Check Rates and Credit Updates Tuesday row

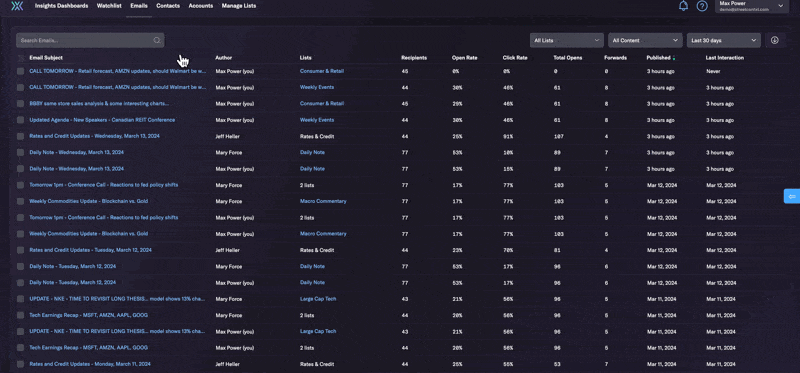click(20, 250)
